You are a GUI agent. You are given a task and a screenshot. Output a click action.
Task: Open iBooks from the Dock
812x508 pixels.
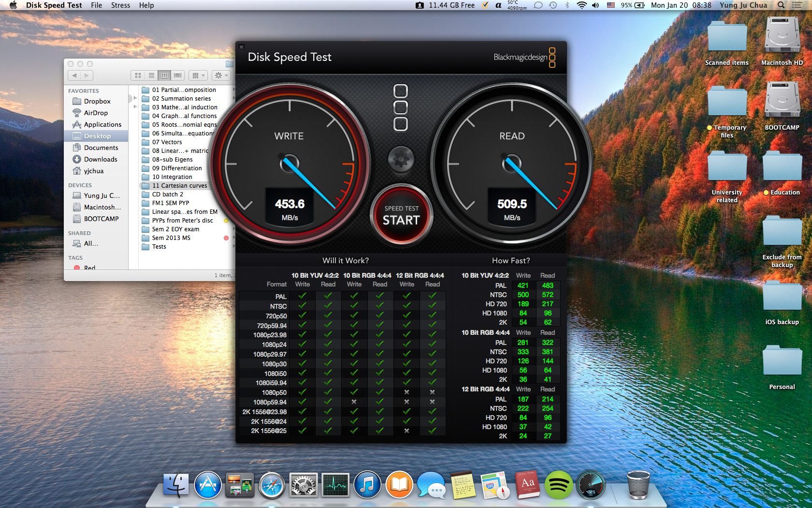click(x=399, y=485)
